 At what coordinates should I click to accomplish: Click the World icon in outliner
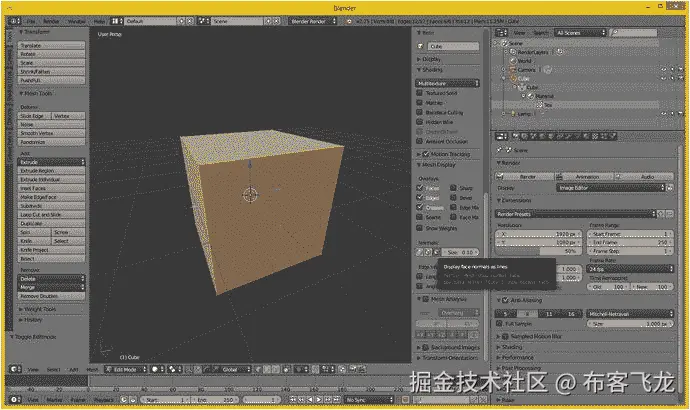tap(513, 61)
